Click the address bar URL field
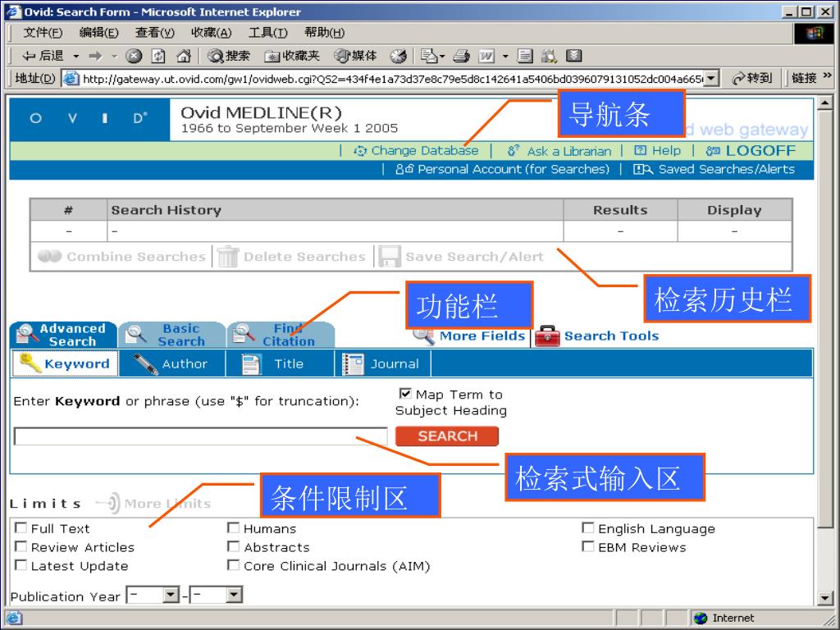Screen dimensions: 840x630 [x=390, y=79]
